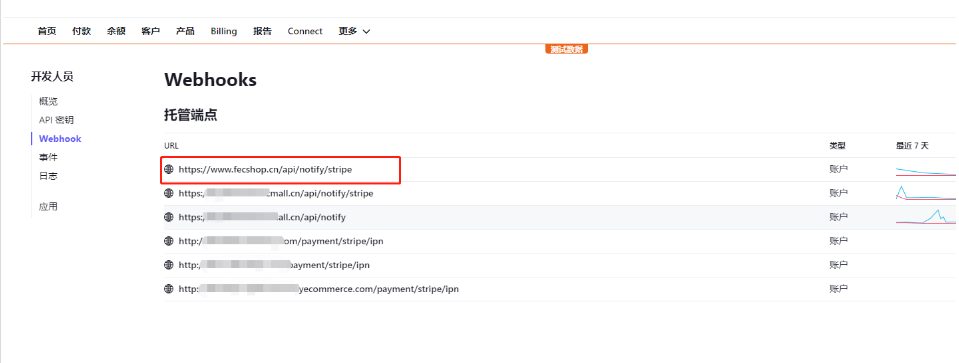Viewport: 959px width, 363px height.
Task: Click the Webhooks page heading
Action: click(x=210, y=79)
